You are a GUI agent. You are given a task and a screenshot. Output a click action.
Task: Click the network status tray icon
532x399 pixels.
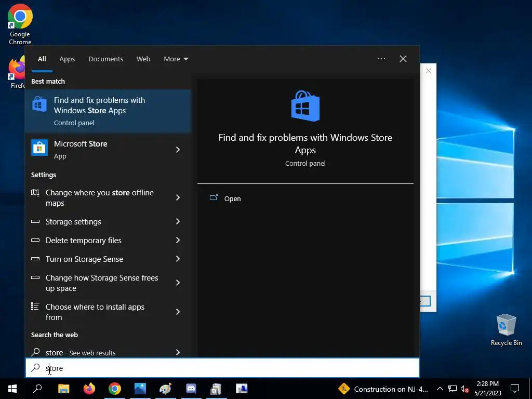pos(453,389)
